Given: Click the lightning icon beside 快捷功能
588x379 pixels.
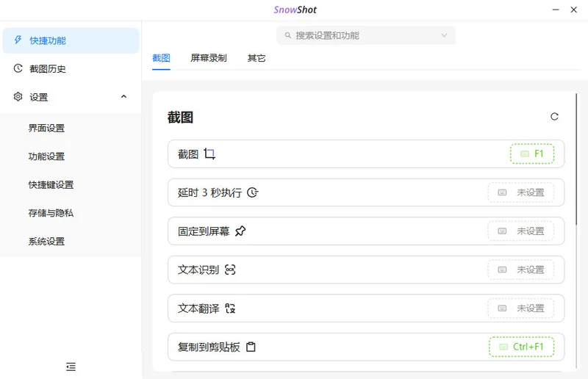Looking at the screenshot, I should [x=18, y=40].
